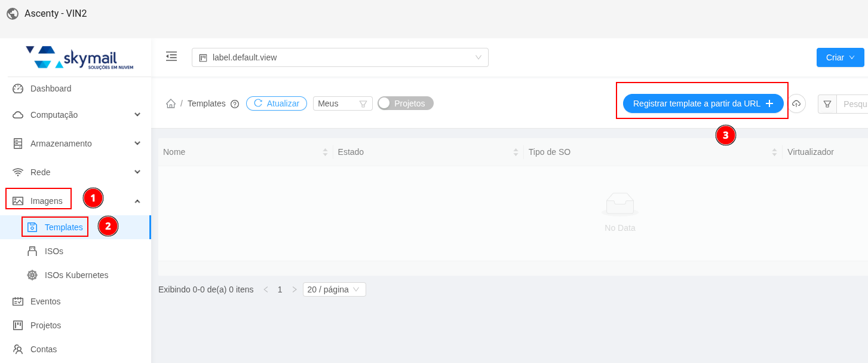Change the 20 / página page size
This screenshot has width=868, height=363.
[334, 289]
